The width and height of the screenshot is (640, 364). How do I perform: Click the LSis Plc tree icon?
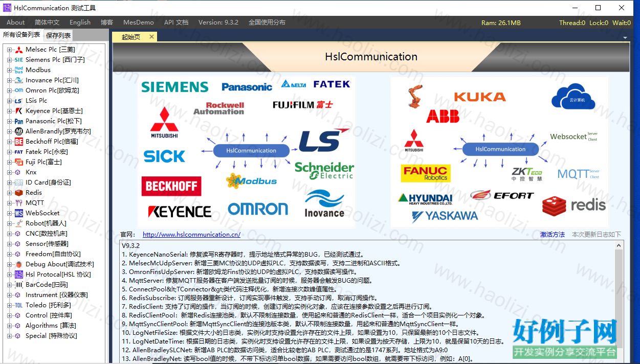coord(18,101)
